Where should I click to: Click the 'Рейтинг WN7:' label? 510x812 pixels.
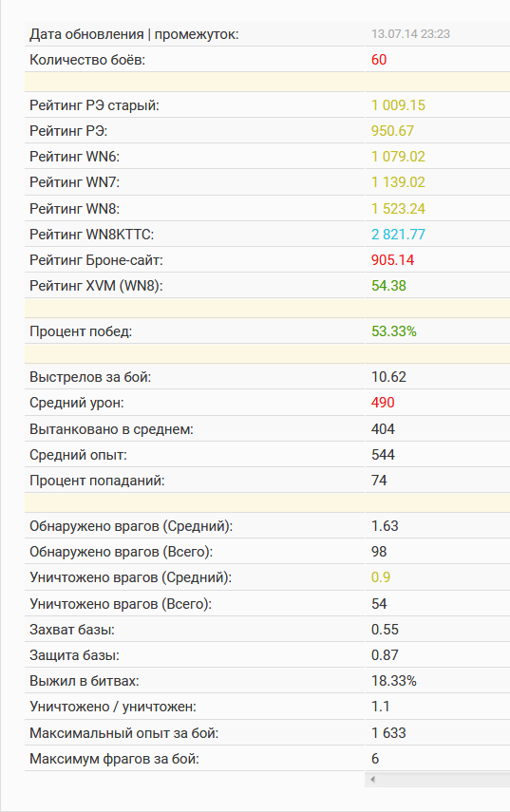tap(75, 182)
